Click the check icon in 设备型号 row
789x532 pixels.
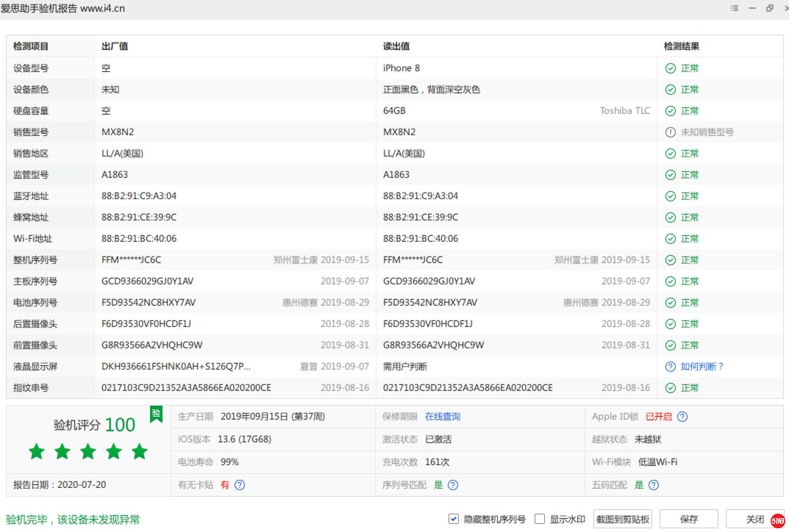(x=671, y=68)
